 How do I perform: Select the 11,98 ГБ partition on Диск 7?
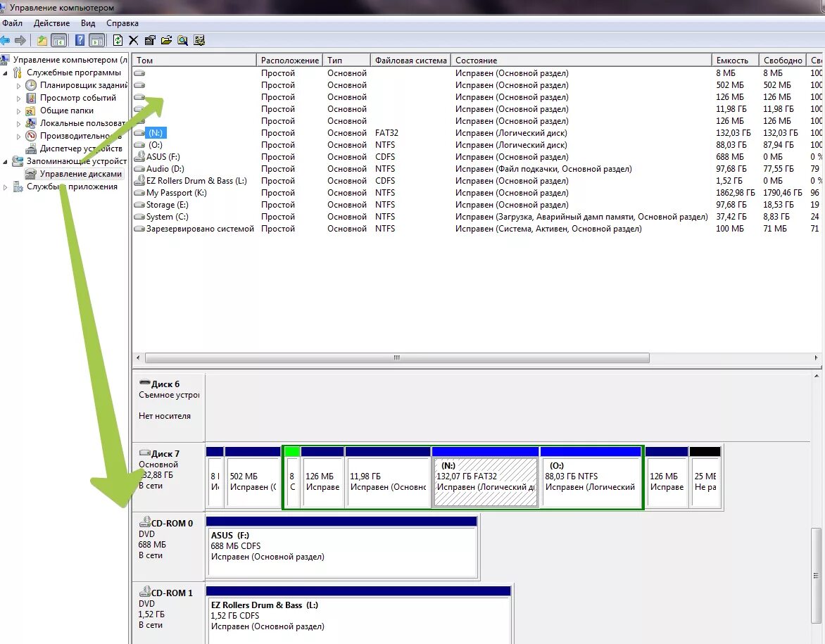[x=388, y=477]
